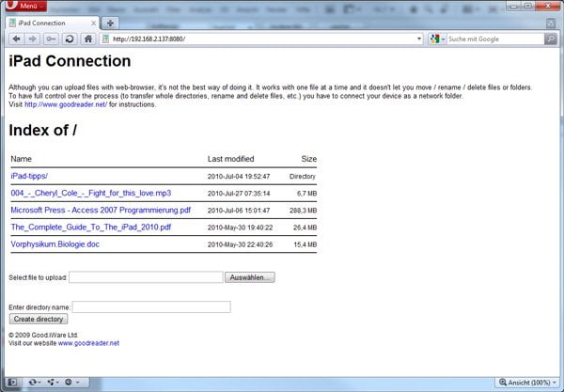Click the Reload page icon

click(69, 39)
